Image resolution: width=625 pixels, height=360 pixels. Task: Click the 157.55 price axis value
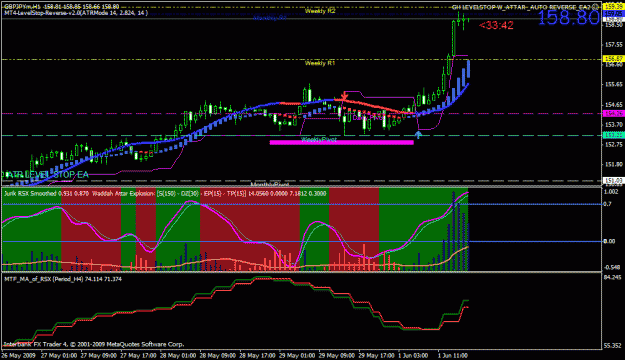[614, 45]
